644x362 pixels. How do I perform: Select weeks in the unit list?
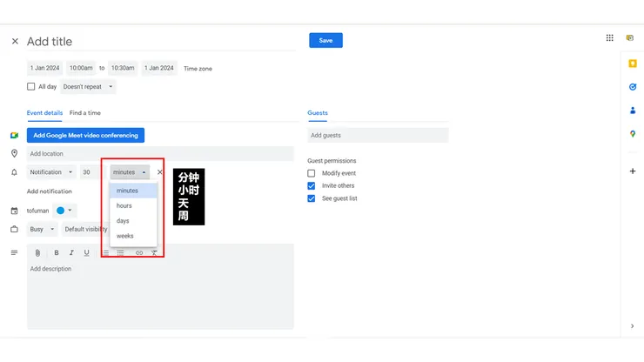(133, 237)
